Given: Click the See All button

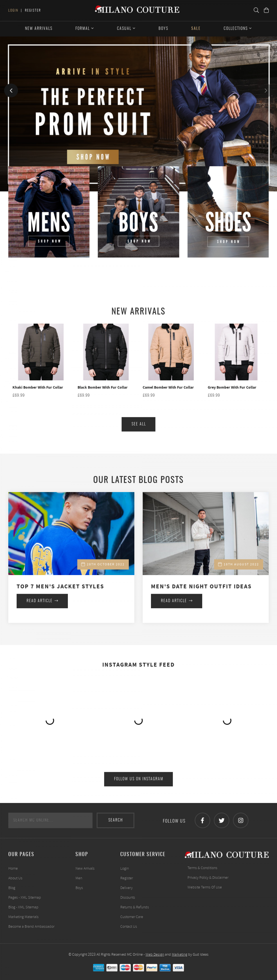Looking at the screenshot, I should [x=138, y=424].
